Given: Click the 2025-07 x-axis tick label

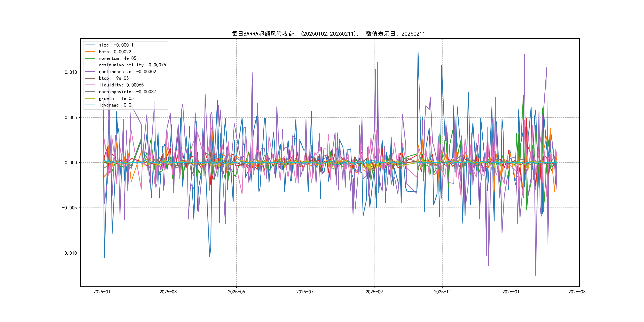Looking at the screenshot, I should pos(305,292).
